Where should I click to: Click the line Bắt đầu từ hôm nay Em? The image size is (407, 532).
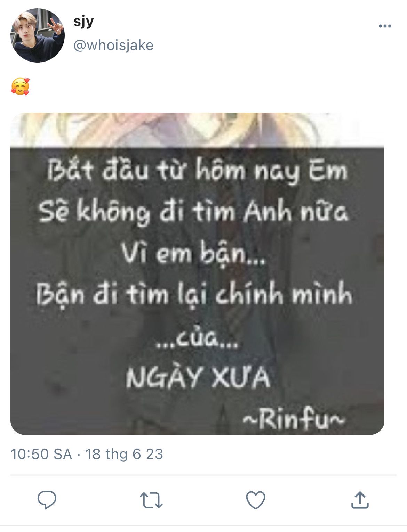(197, 171)
